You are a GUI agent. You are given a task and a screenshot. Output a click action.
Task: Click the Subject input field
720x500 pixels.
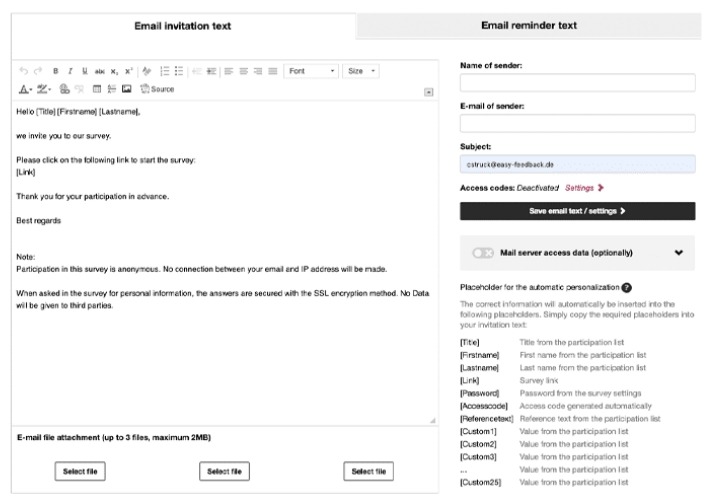[x=577, y=164]
